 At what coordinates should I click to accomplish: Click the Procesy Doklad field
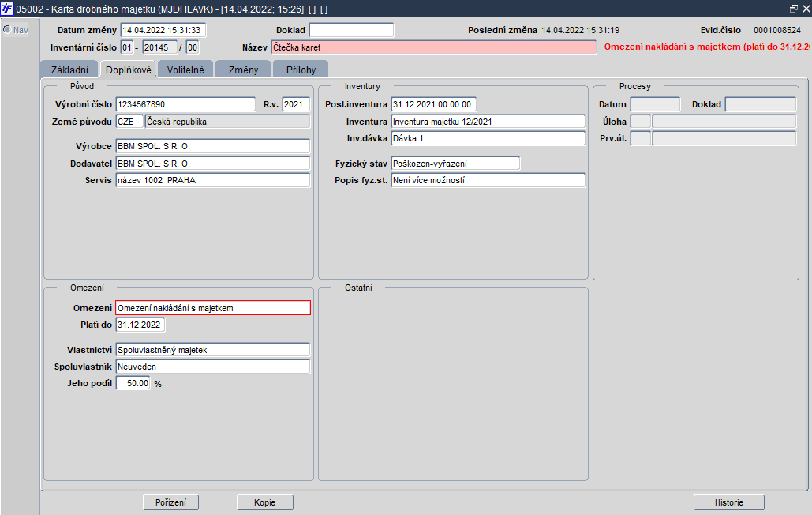(760, 104)
